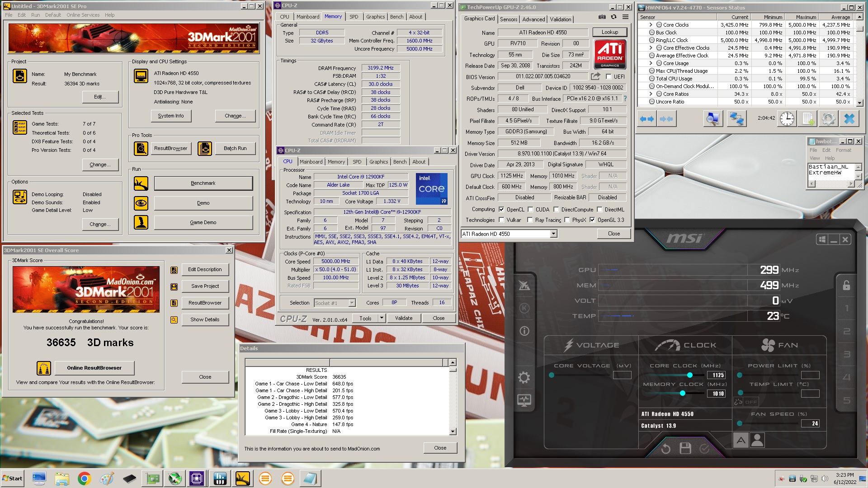Click GPU-Z bus interface question mark
868x488 pixels.
coord(625,99)
